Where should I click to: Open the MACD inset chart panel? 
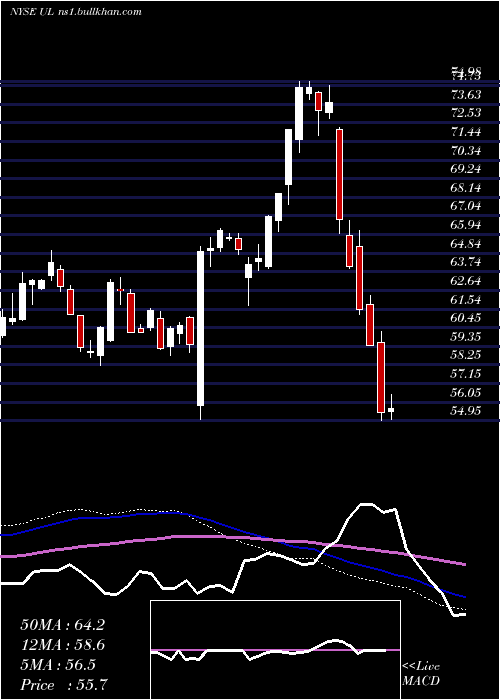pyautogui.click(x=275, y=650)
